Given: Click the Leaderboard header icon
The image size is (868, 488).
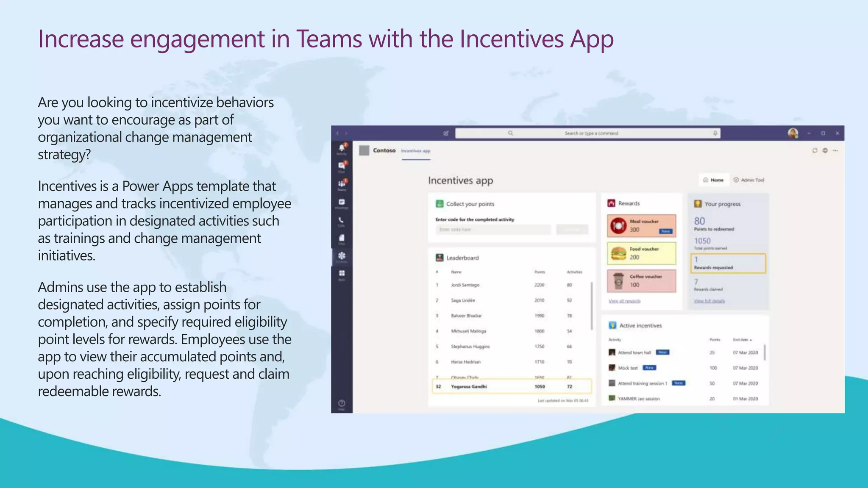Looking at the screenshot, I should coord(440,258).
